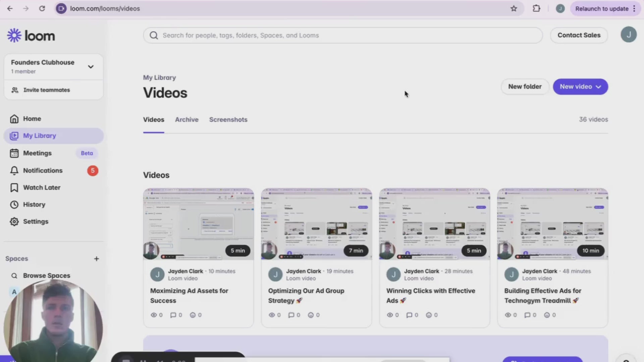This screenshot has height=362, width=644.
Task: Focus the Loom search field
Action: pyautogui.click(x=342, y=36)
